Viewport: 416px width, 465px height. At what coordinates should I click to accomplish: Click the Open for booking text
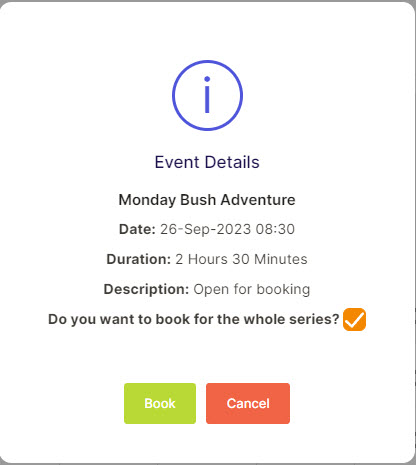click(252, 289)
